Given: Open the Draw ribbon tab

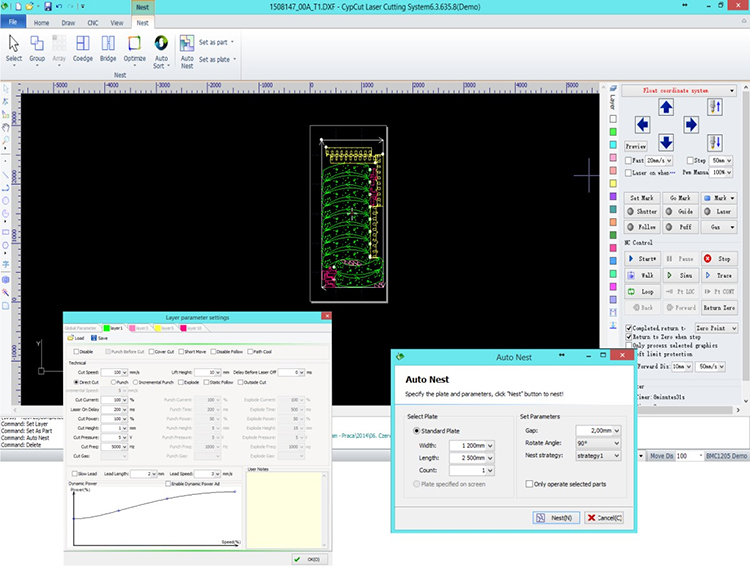Looking at the screenshot, I should (67, 21).
